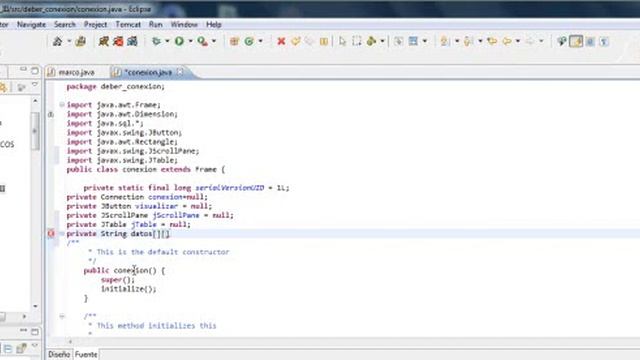The image size is (640, 360).
Task: Select the arrow pointer selection tool
Action: coord(342,41)
